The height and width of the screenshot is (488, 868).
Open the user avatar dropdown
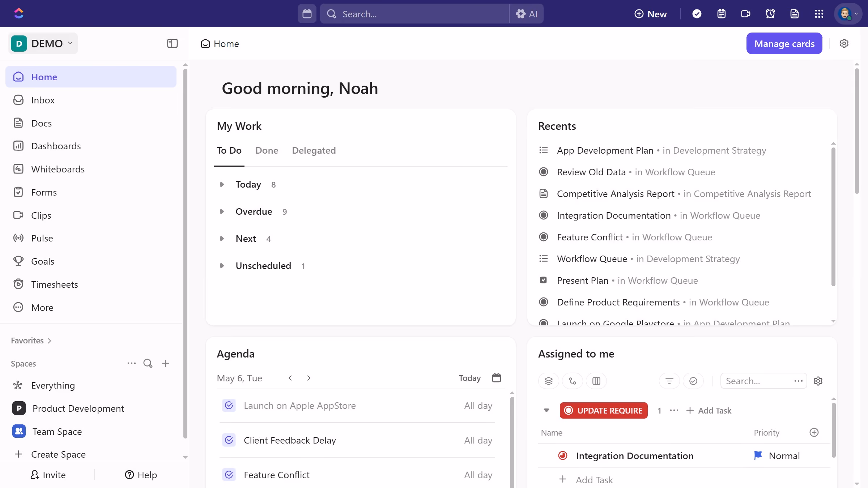[x=848, y=14]
